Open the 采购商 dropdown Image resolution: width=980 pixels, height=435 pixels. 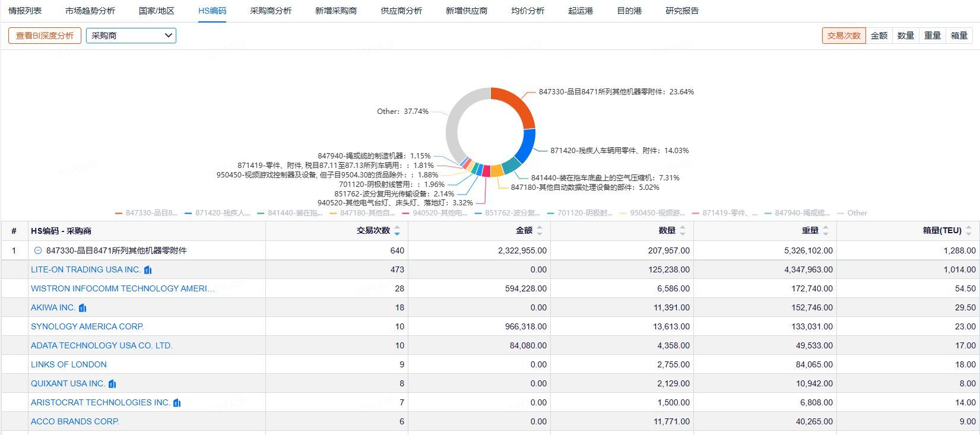tap(131, 36)
